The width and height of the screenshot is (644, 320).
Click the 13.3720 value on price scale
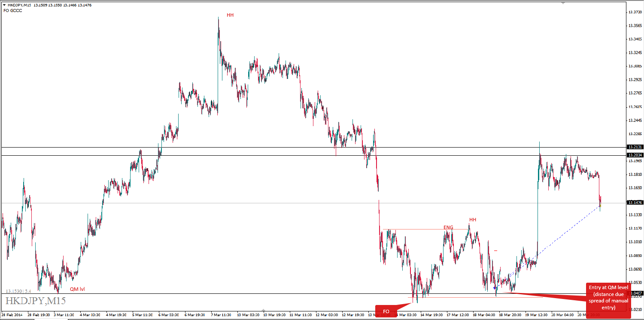(x=635, y=12)
